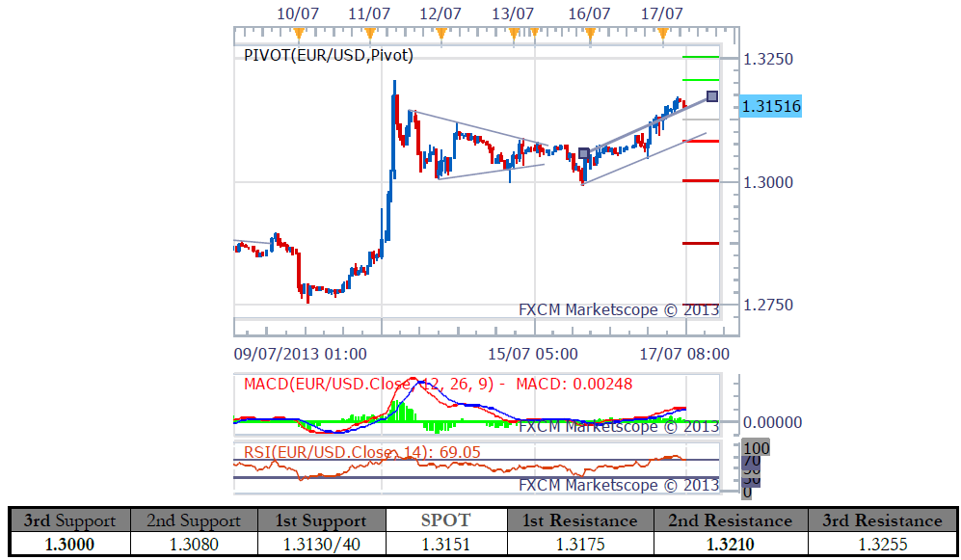
Task: Select the RSI indicator label showing 69.05
Action: pos(361,452)
